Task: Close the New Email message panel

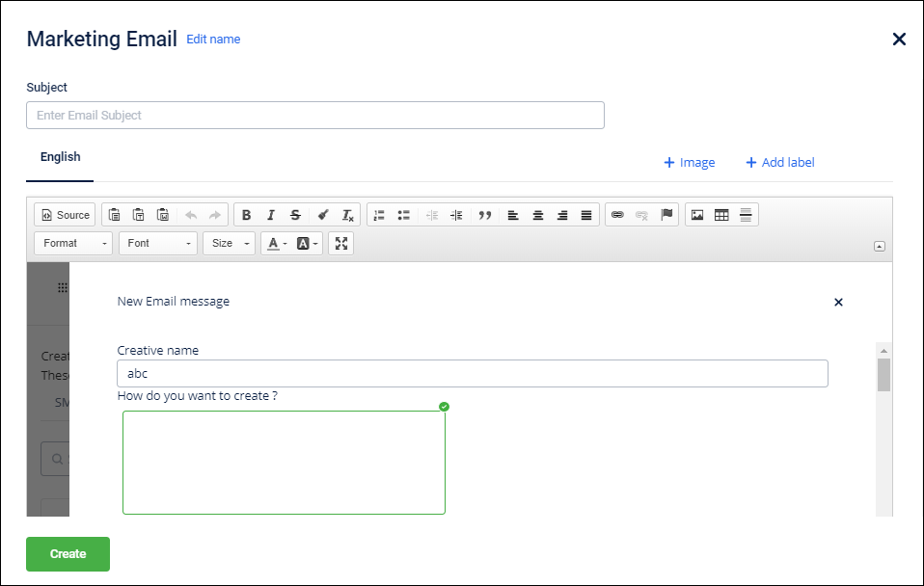Action: pos(838,302)
